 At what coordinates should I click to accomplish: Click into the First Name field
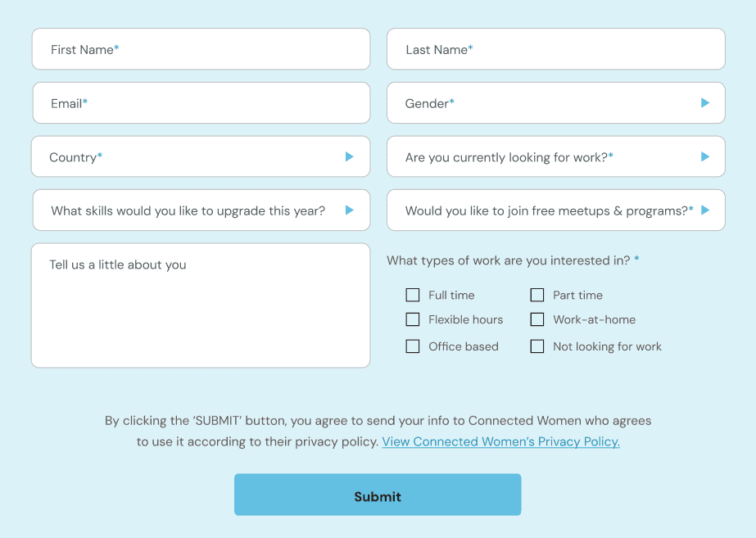tap(201, 49)
